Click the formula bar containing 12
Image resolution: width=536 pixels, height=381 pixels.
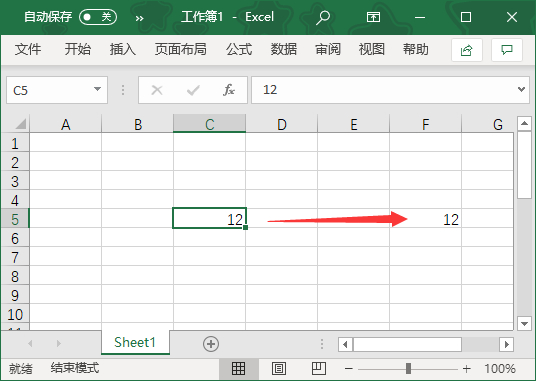tap(383, 90)
